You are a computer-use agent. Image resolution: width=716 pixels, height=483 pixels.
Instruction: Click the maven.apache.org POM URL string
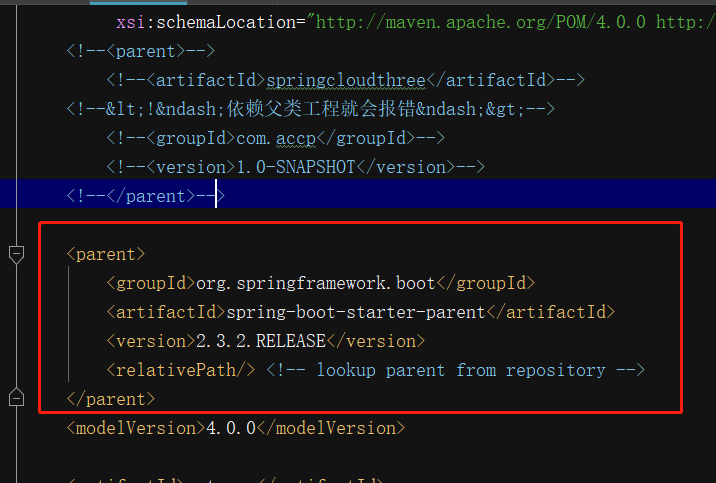click(481, 22)
